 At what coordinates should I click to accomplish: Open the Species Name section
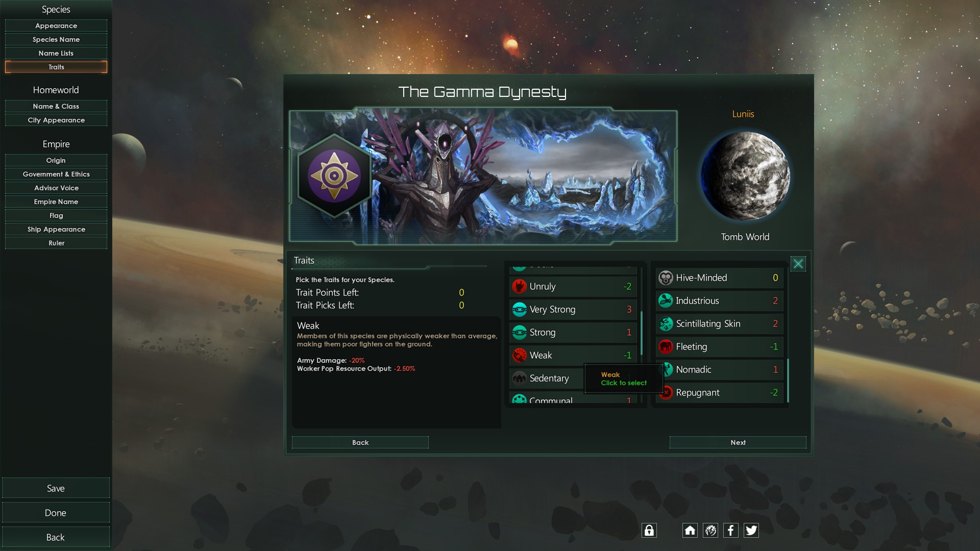point(56,39)
